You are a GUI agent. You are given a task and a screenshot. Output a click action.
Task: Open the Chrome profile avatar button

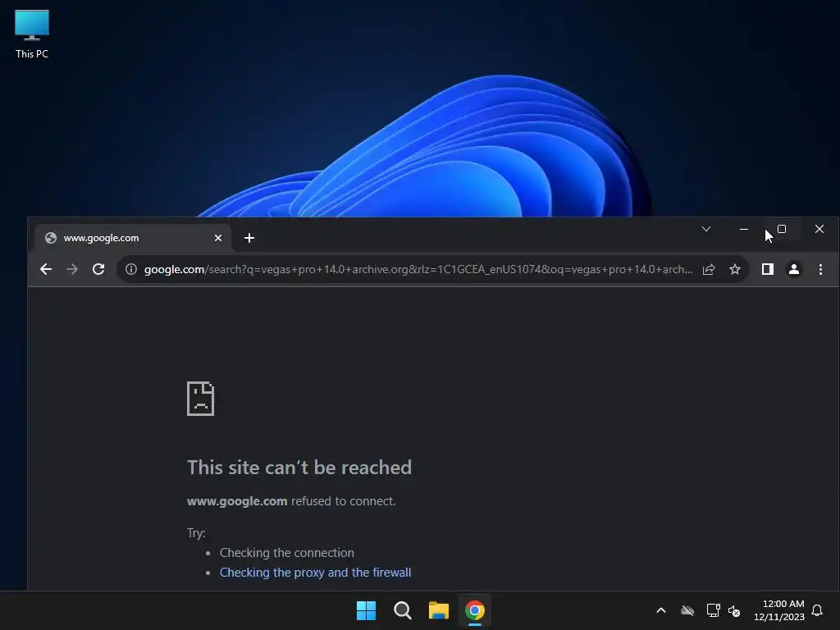pos(794,269)
